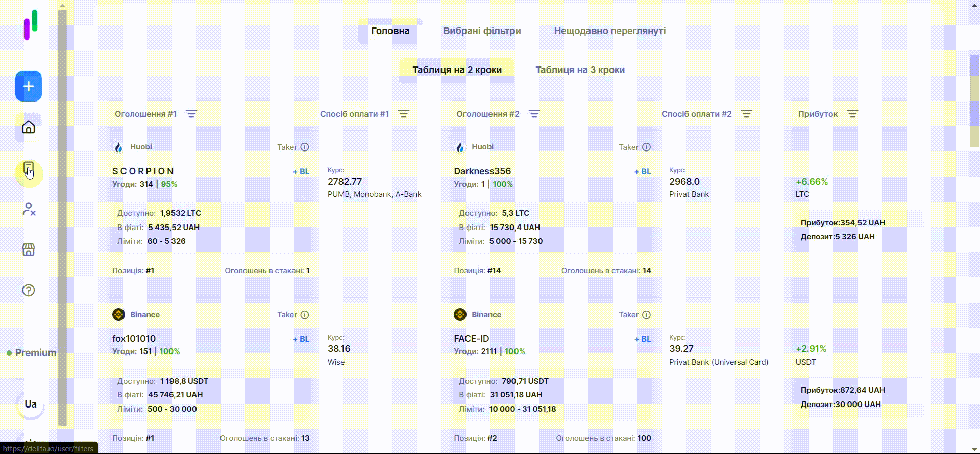The height and width of the screenshot is (454, 980).
Task: Add SCORPION to blacklist with + BL
Action: pyautogui.click(x=301, y=172)
